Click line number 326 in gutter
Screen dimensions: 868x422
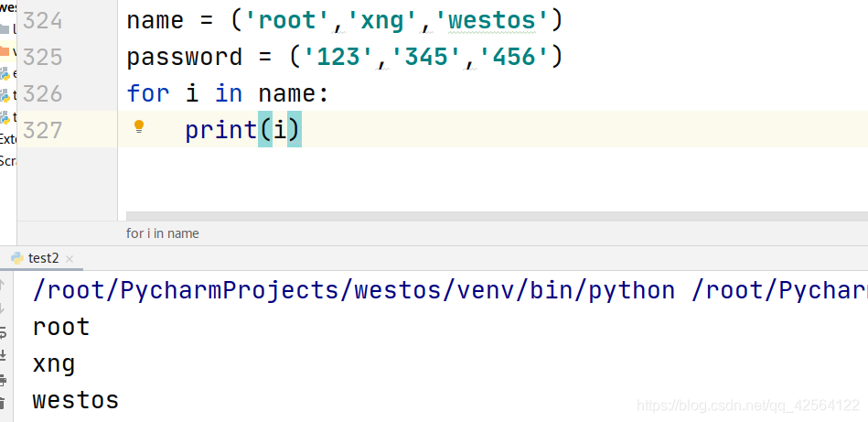point(43,93)
